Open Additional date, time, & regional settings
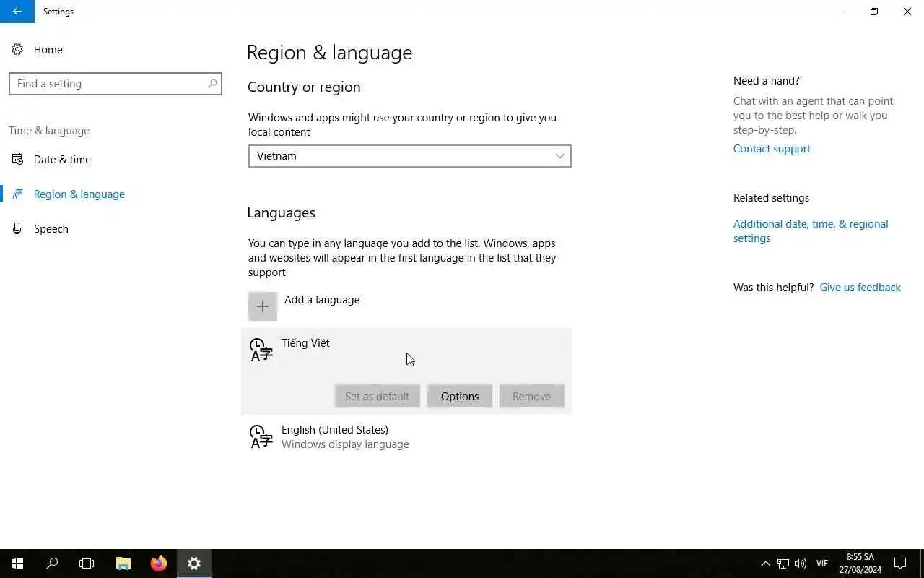Screen dimensions: 924x578 811,231
